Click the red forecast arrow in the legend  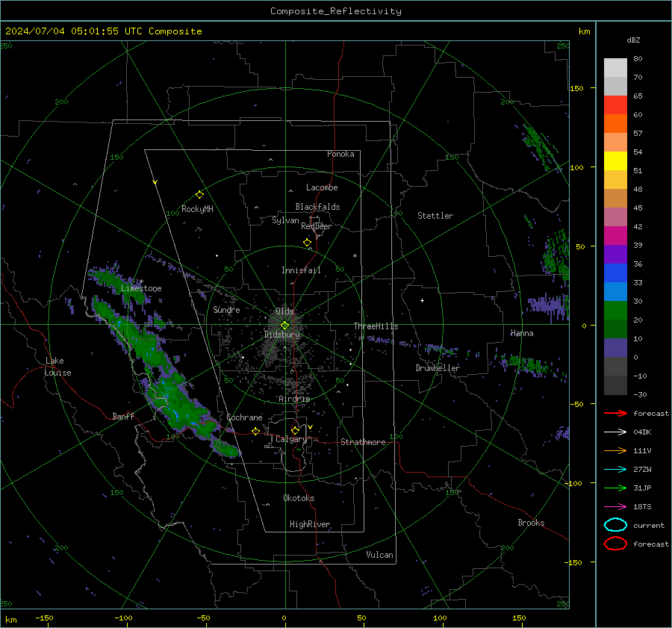[615, 413]
